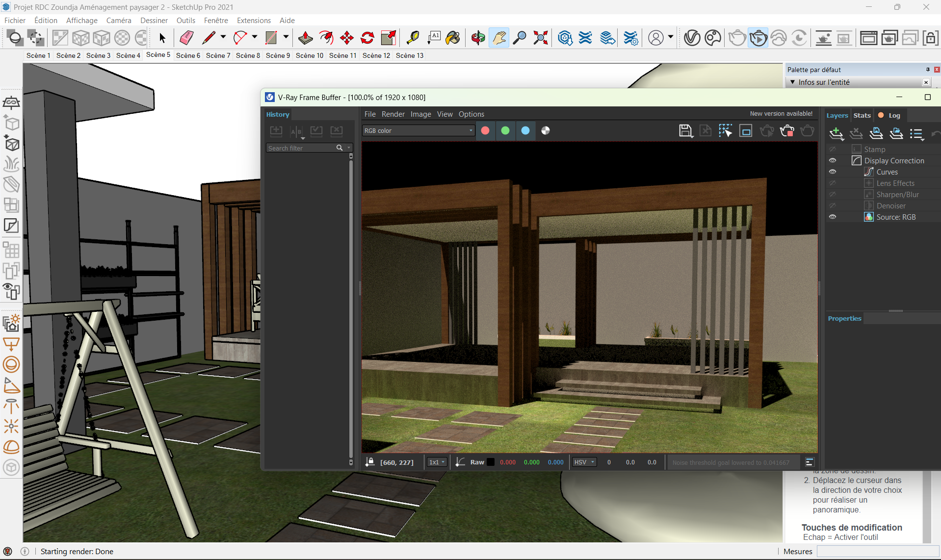Image resolution: width=941 pixels, height=560 pixels.
Task: Toggle the red channel button
Action: [x=485, y=130]
